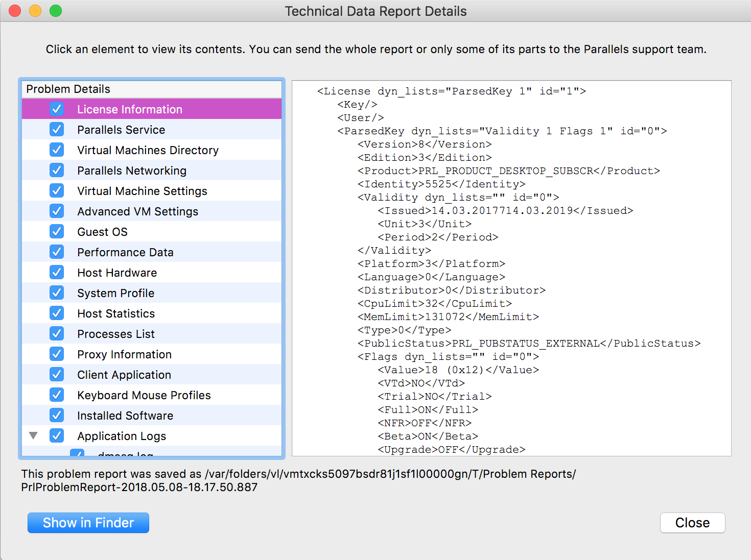This screenshot has height=560, width=751.
Task: Uncheck the Processes List checkbox
Action: (57, 334)
